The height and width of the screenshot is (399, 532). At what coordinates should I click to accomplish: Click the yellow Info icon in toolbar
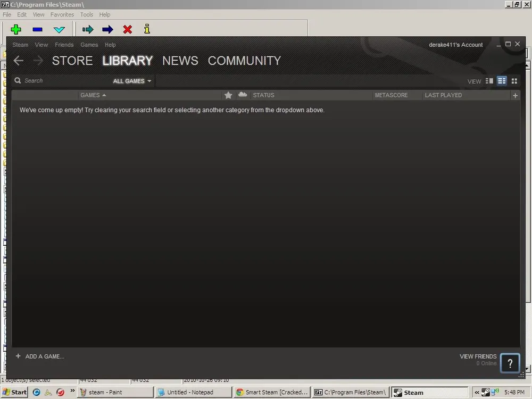147,29
